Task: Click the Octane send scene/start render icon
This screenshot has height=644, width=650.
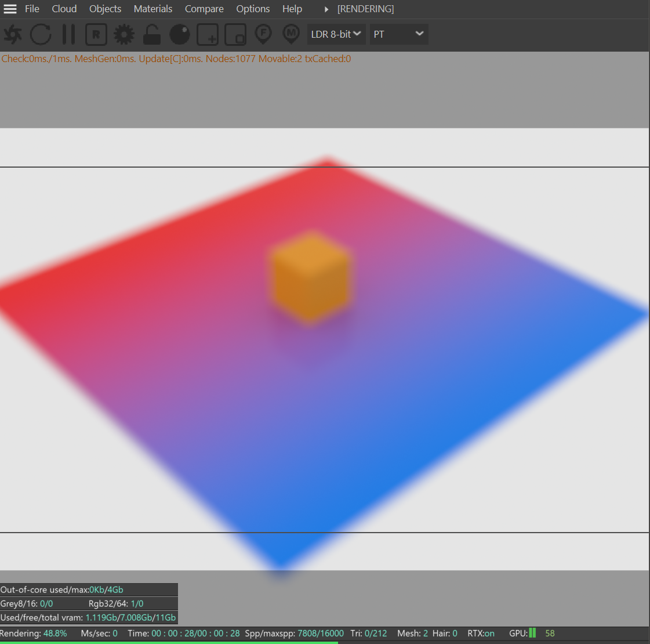Action: click(13, 35)
